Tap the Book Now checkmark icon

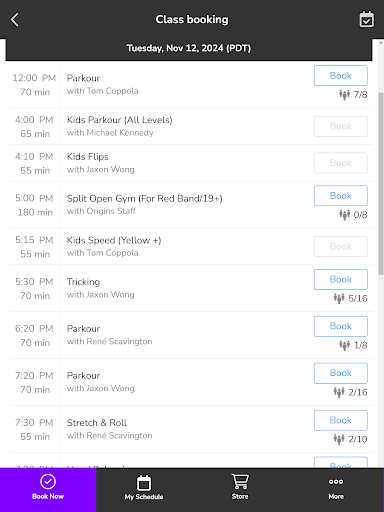48,481
